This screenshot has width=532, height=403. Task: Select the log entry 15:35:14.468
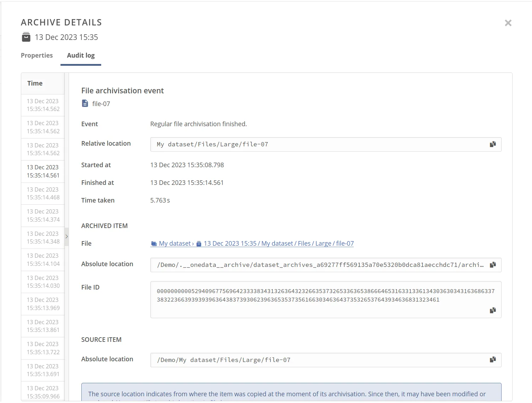click(x=42, y=193)
